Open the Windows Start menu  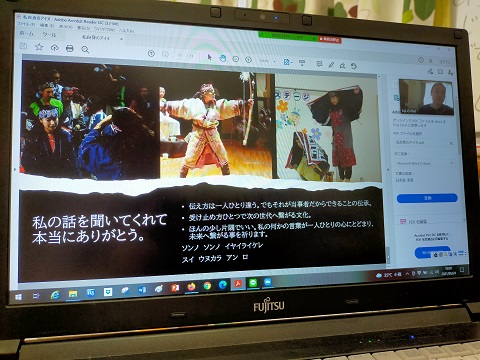tap(18, 296)
